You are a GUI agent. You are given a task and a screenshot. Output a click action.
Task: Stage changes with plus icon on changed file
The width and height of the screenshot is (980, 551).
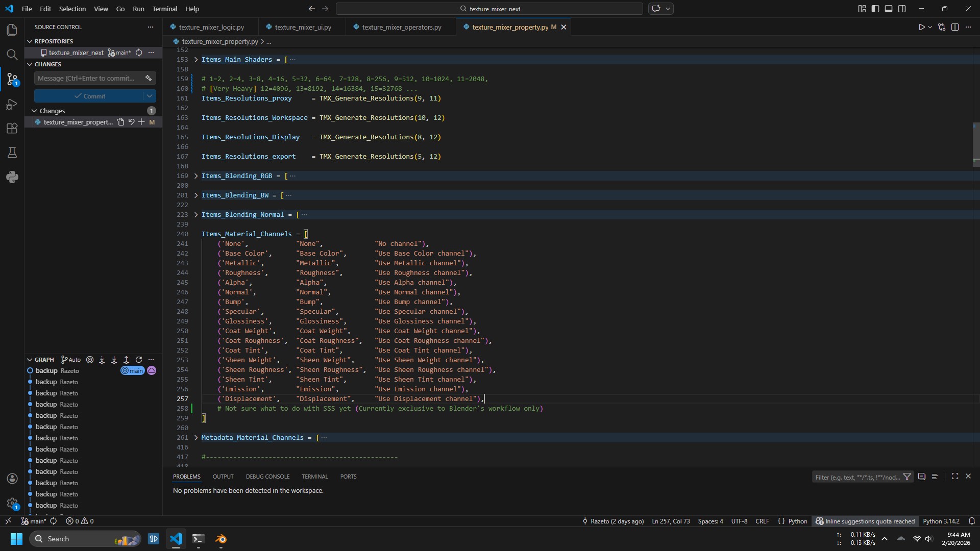pyautogui.click(x=141, y=122)
